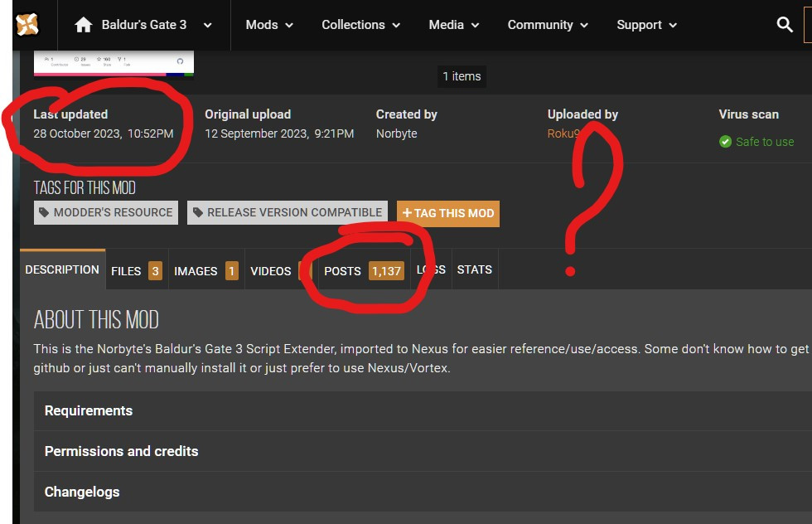This screenshot has width=812, height=524.
Task: Expand the Requirements section
Action: point(89,410)
